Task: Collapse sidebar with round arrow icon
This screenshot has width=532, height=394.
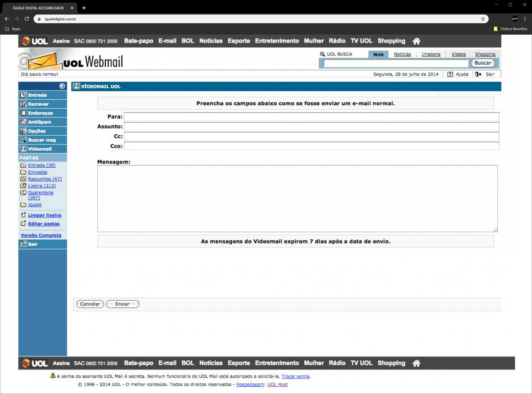Action: 62,86
